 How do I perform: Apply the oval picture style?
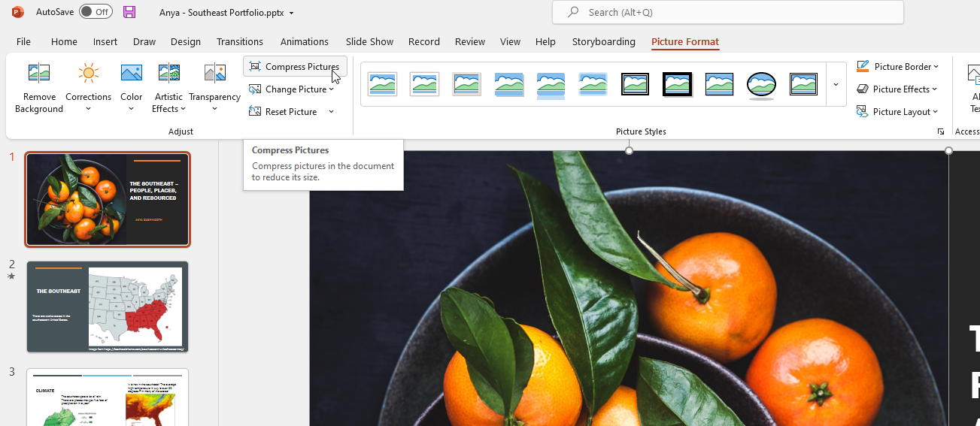(x=762, y=85)
